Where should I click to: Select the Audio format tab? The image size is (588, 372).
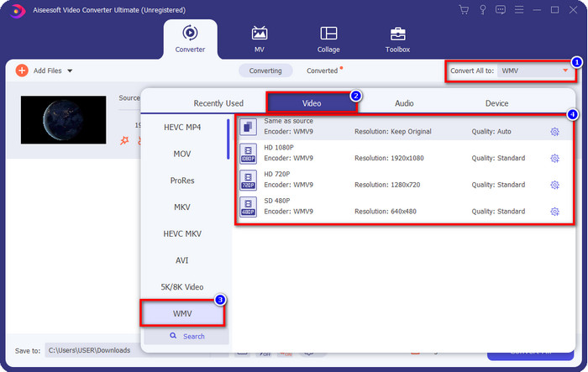pos(404,103)
